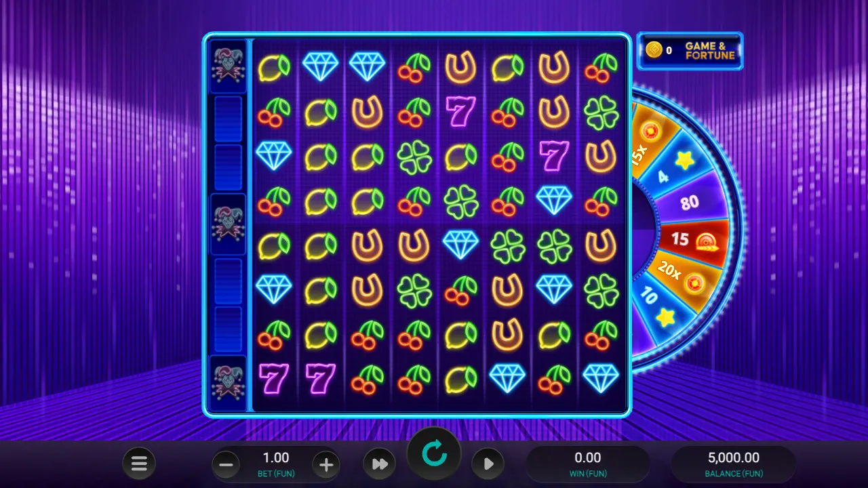Click the red 15 wheel segment
Screen dimensions: 868x488
(x=692, y=239)
